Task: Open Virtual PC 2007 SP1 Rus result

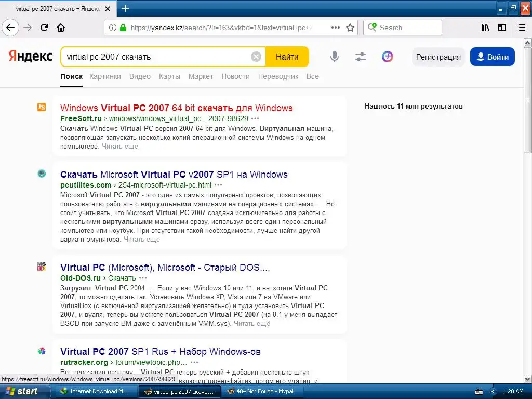Action: (160, 352)
